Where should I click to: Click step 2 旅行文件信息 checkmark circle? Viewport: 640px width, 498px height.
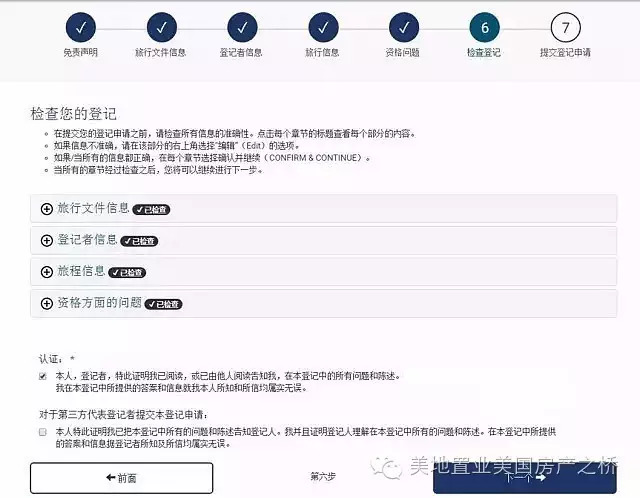pyautogui.click(x=162, y=27)
